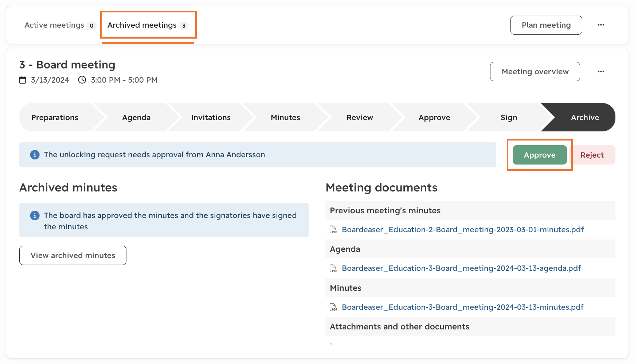634x364 pixels.
Task: Click info icon in archived minutes notice
Action: point(35,215)
